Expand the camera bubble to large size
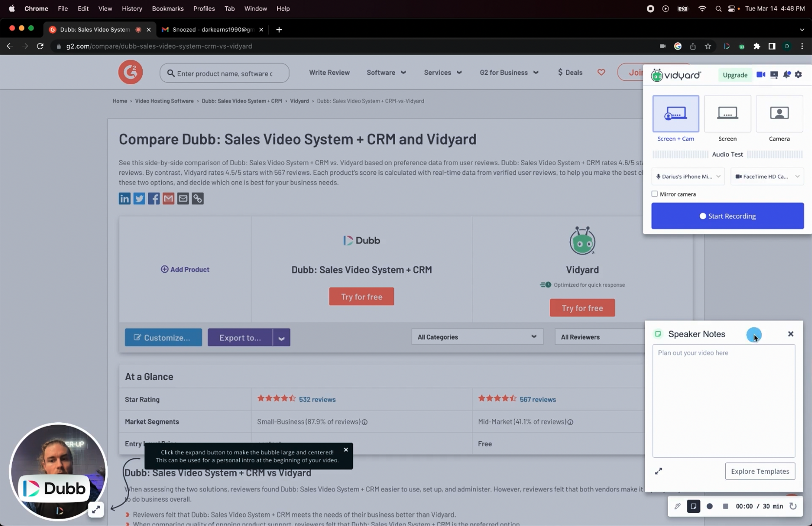812x526 pixels. click(x=96, y=509)
